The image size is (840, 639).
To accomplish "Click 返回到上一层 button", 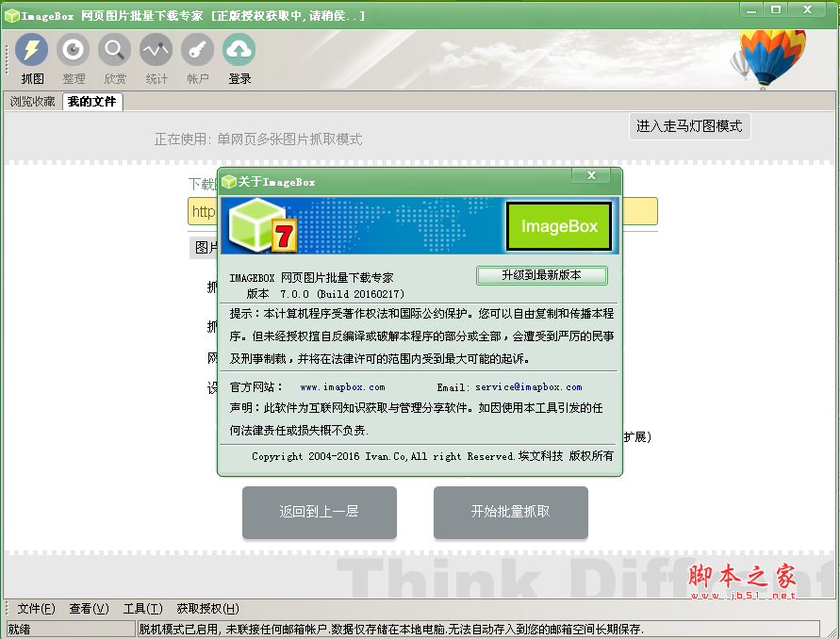I will click(320, 512).
